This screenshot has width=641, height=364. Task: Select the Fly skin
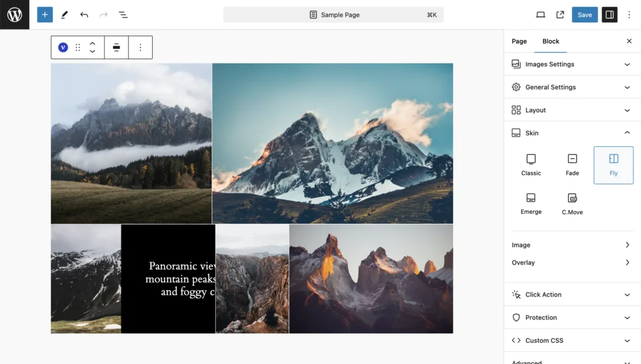pos(613,165)
